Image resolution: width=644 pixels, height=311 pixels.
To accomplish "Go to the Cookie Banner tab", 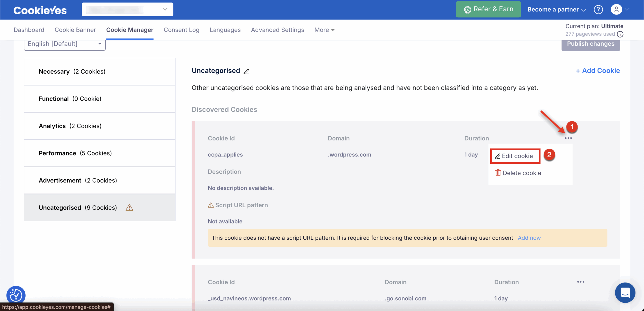I will (x=75, y=30).
